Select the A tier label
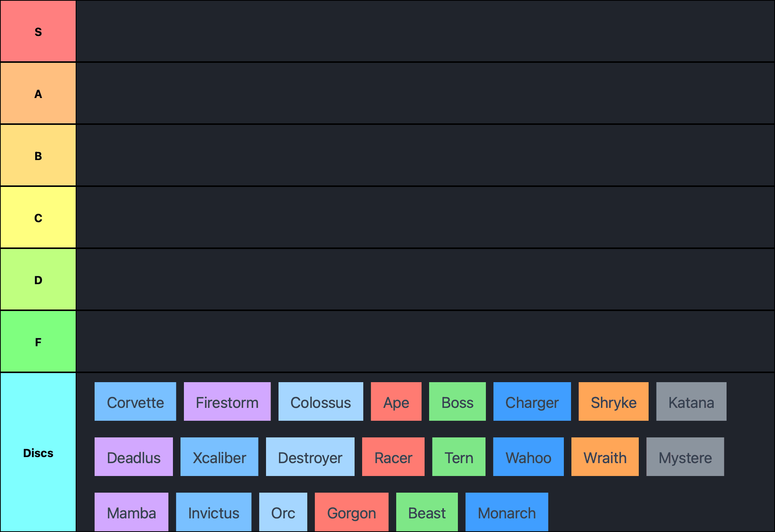This screenshot has height=532, width=775. click(38, 93)
